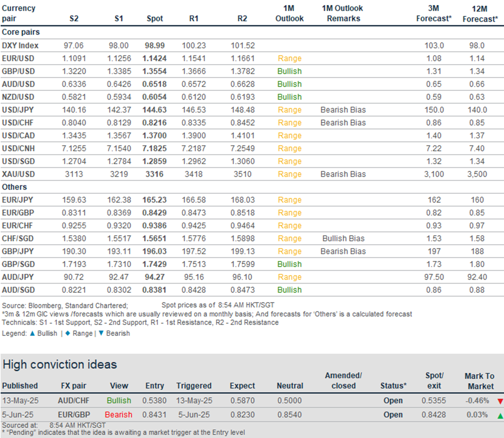
Task: Click the green up arrow beside 0.03%
Action: point(500,415)
